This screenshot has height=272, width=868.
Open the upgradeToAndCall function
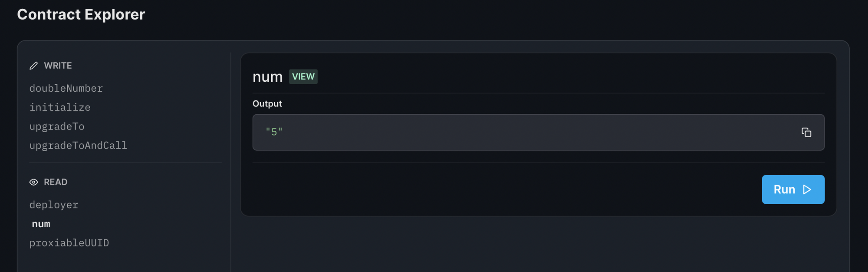78,146
